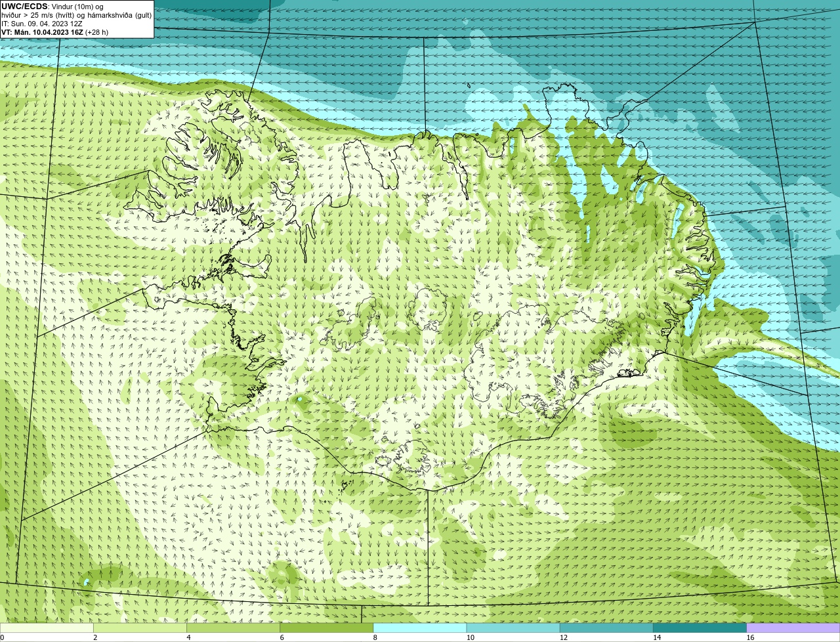This screenshot has width=840, height=642.
Task: Click the 'IT: Sun. 09. 04. 2023 12Z' line
Action: pyautogui.click(x=42, y=24)
